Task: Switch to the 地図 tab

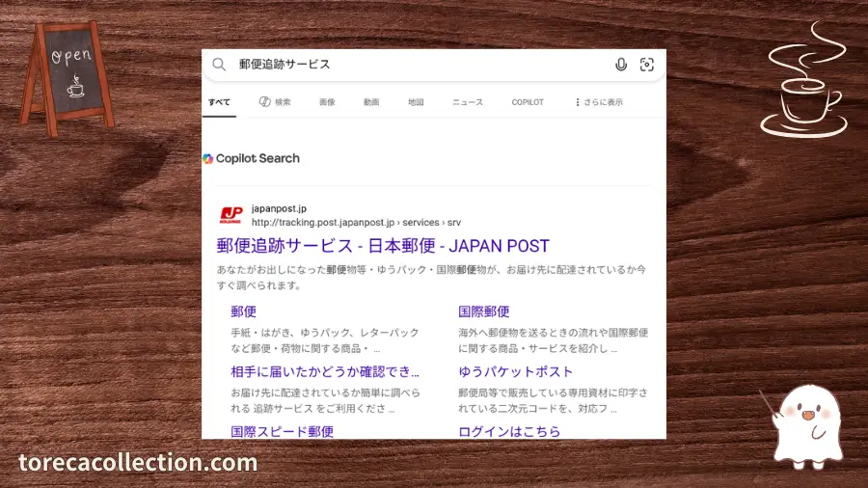Action: [x=416, y=102]
